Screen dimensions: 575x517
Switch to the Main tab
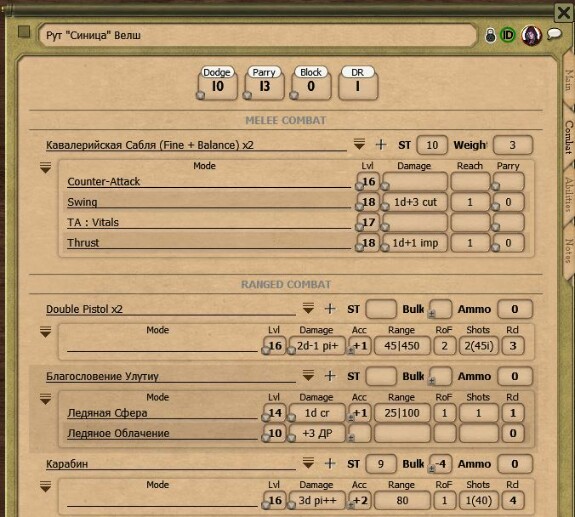point(568,81)
